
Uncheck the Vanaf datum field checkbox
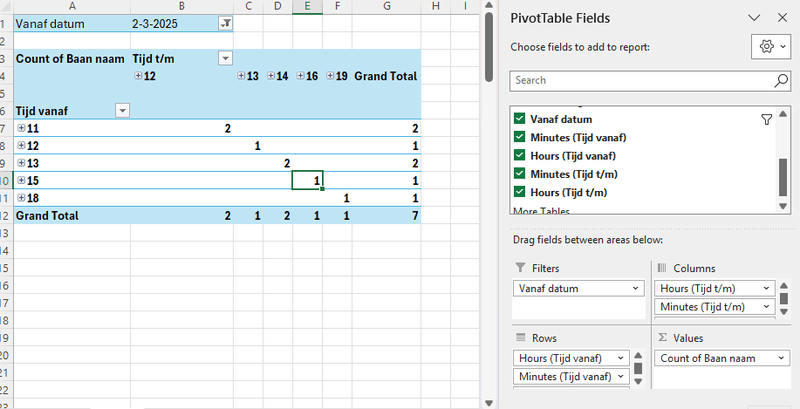(519, 119)
